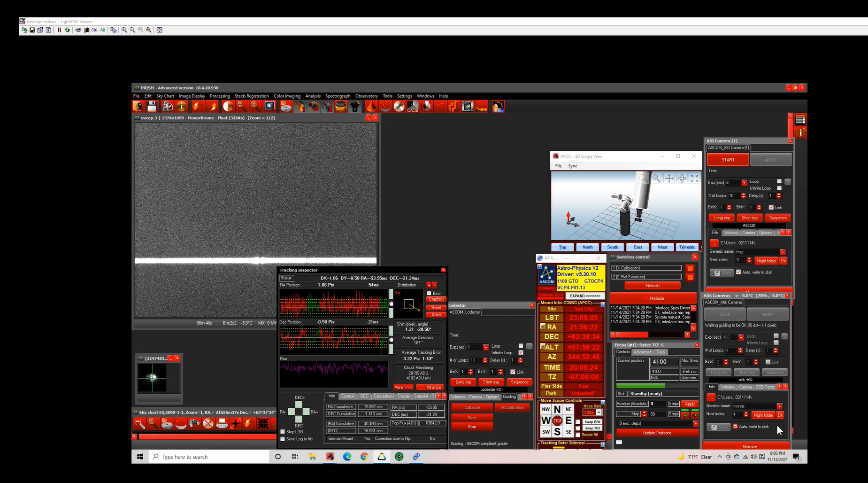Open the Observatory menu
The height and width of the screenshot is (483, 868).
tap(366, 96)
